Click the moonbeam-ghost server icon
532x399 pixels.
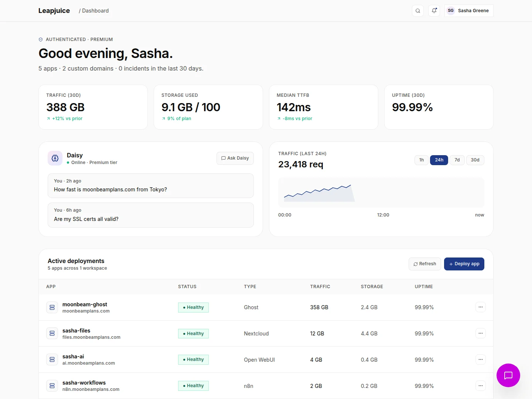click(x=52, y=307)
